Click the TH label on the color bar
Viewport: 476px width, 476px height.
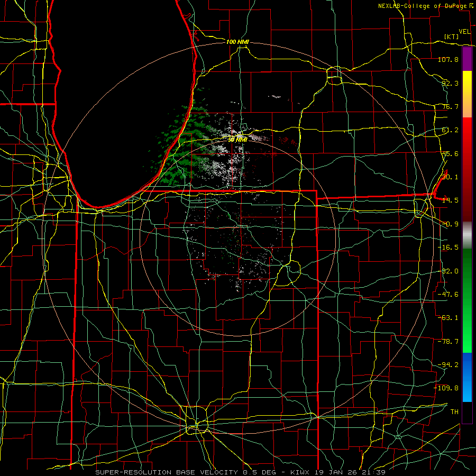click(x=454, y=412)
